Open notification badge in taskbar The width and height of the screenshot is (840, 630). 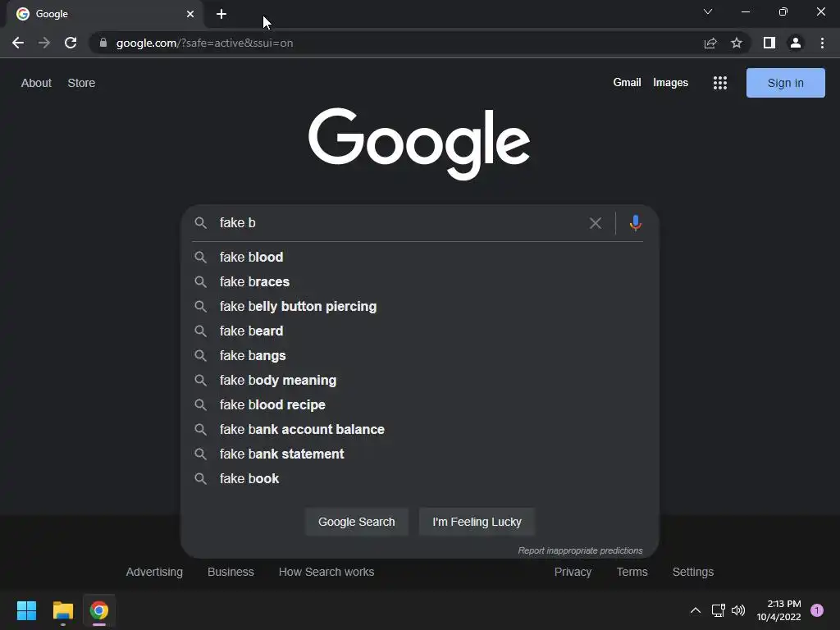(817, 610)
